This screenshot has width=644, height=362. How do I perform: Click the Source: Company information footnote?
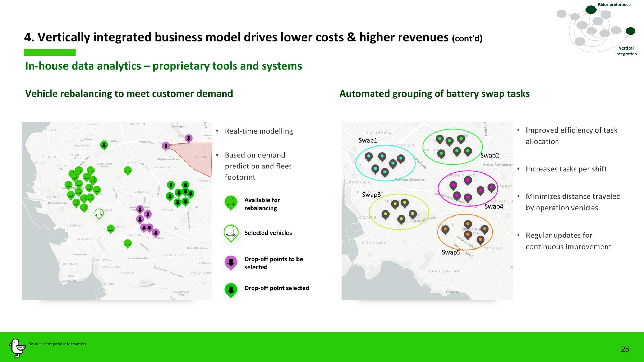57,344
